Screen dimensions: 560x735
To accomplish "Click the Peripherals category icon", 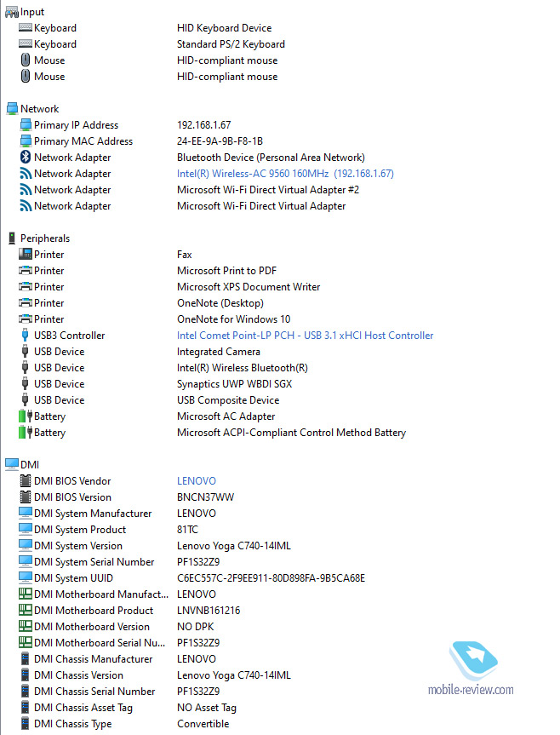I will pos(12,238).
